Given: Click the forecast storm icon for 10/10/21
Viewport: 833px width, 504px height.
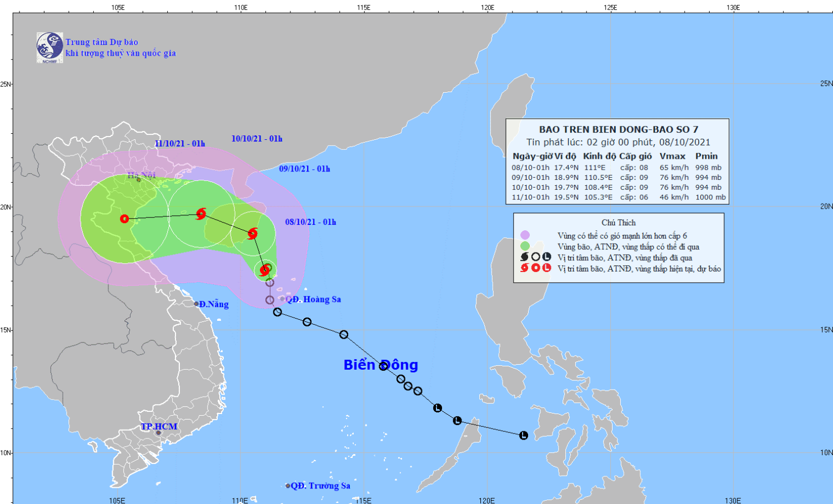Looking at the screenshot, I should [201, 214].
